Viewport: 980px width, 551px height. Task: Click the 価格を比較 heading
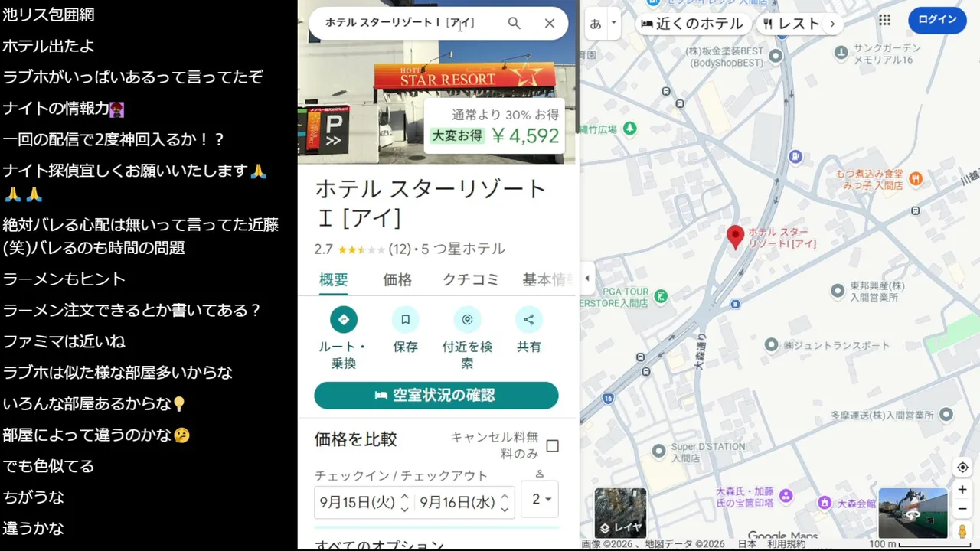[x=356, y=439]
